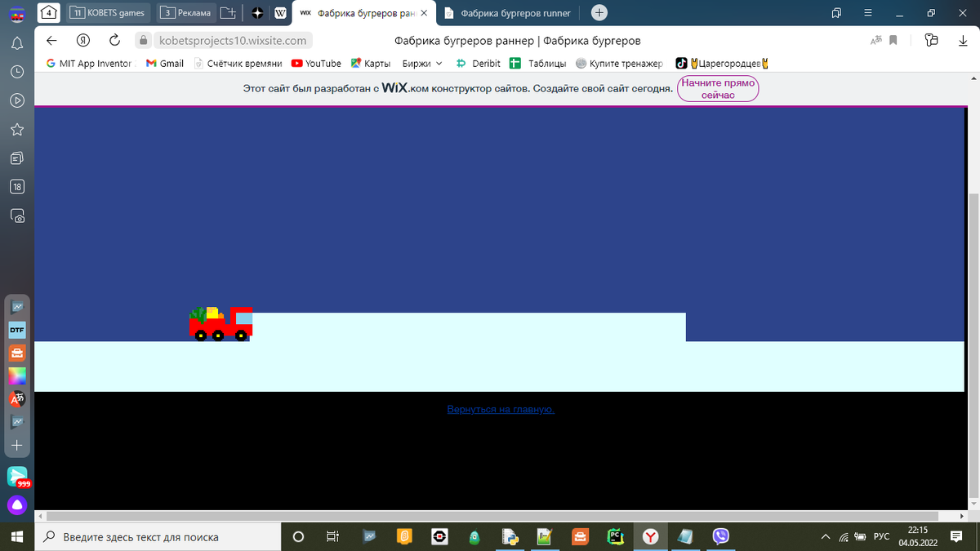Open Windows action center notifications
The height and width of the screenshot is (551, 980).
coord(956,536)
